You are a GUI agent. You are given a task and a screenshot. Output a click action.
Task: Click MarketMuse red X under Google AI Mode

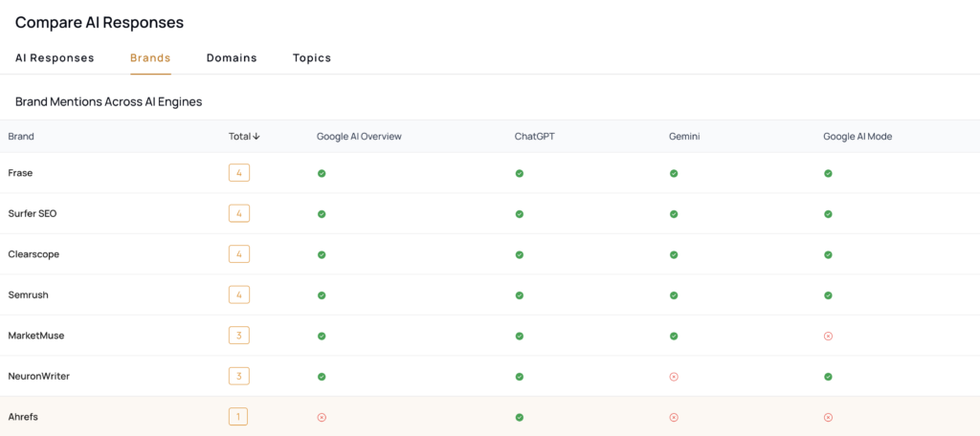coord(828,336)
